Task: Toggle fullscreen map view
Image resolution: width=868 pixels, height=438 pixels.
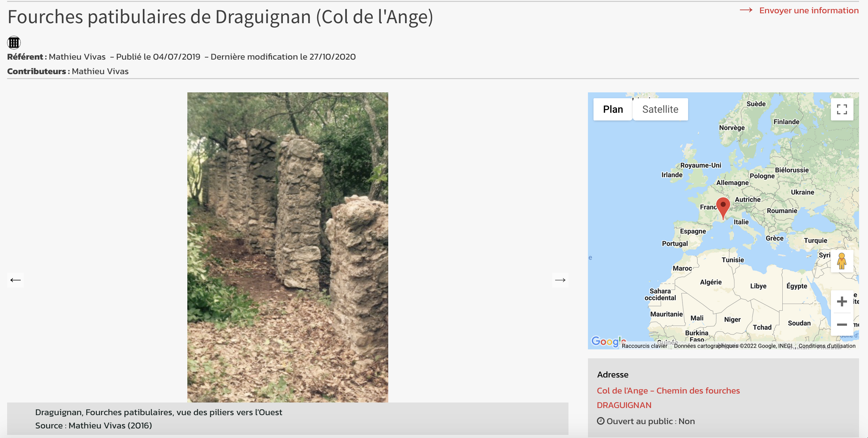Action: pyautogui.click(x=842, y=109)
